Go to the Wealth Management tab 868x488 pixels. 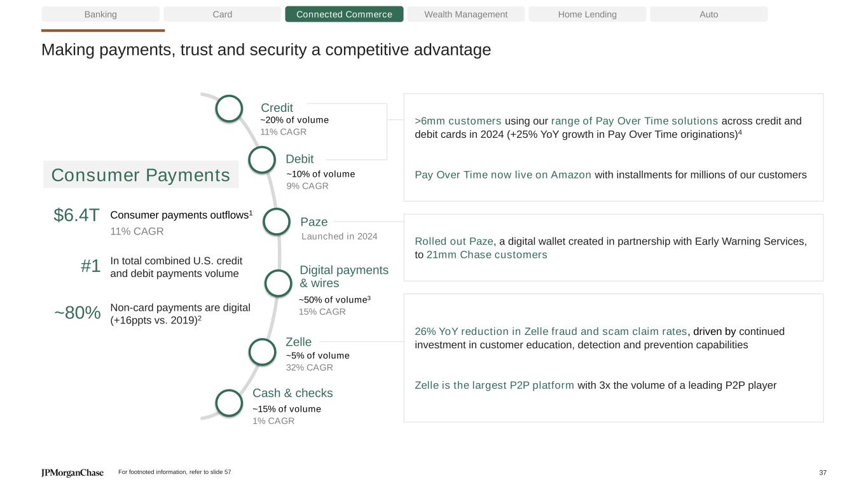465,14
